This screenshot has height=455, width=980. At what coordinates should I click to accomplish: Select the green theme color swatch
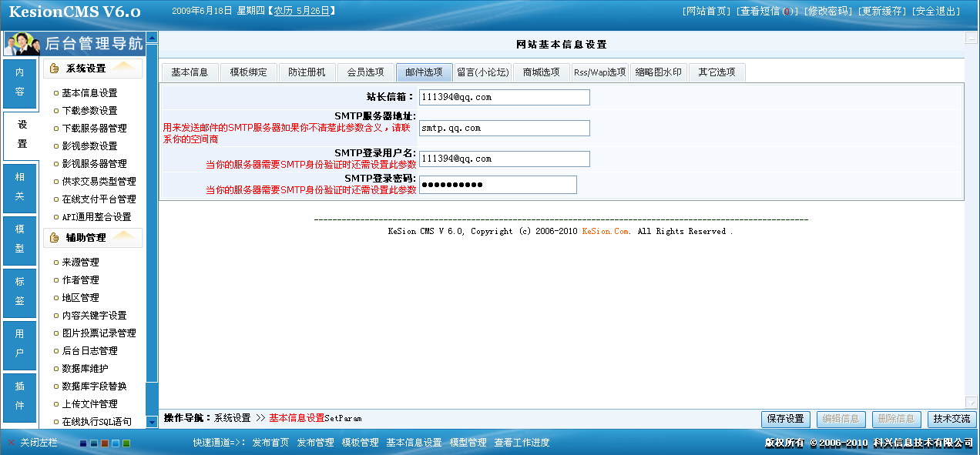point(126,444)
